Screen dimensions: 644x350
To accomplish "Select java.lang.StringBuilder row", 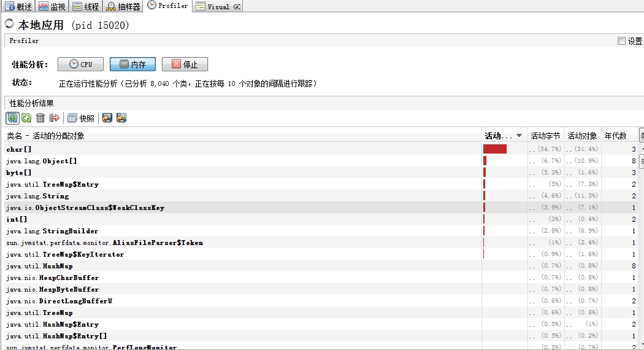I will coord(322,231).
